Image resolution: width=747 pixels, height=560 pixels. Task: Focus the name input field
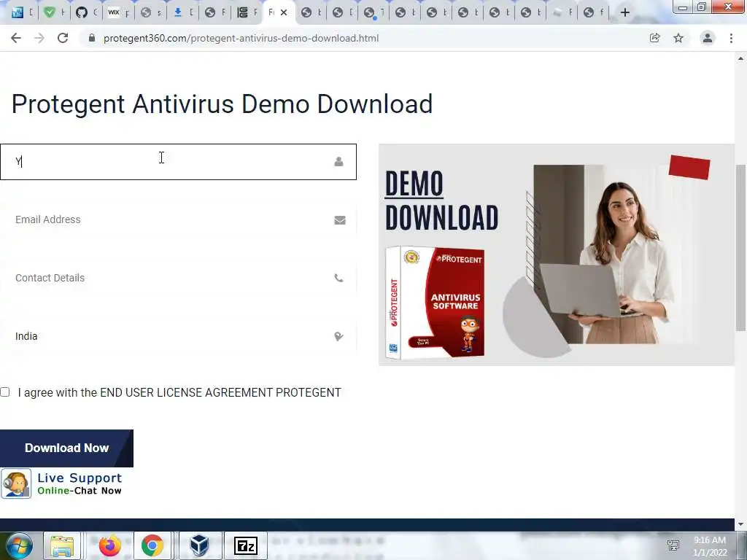[178, 162]
